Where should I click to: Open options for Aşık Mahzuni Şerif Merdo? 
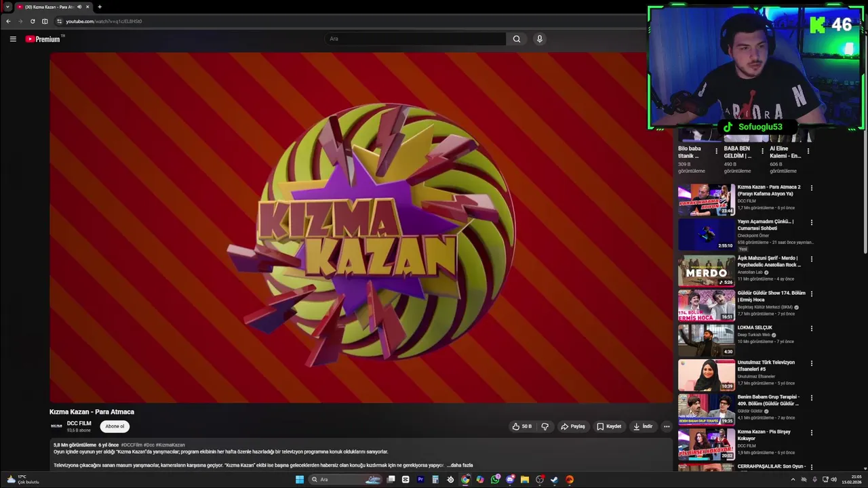pyautogui.click(x=811, y=259)
